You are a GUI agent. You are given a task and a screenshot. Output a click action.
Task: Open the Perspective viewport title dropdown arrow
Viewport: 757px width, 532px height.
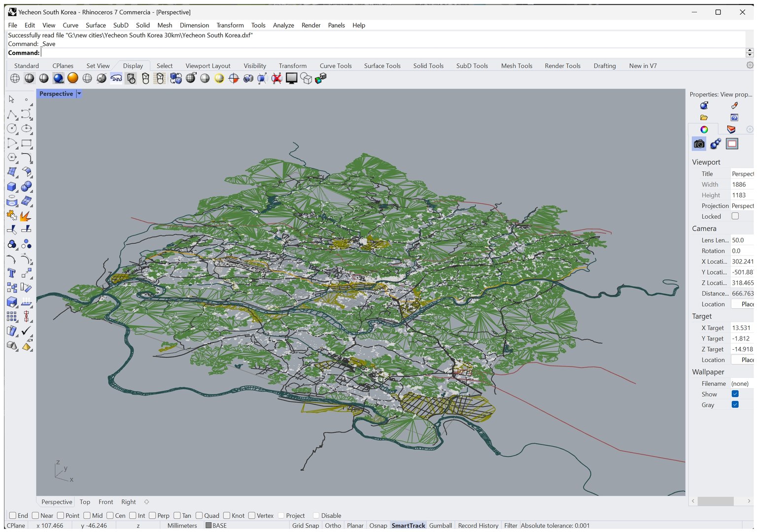79,94
